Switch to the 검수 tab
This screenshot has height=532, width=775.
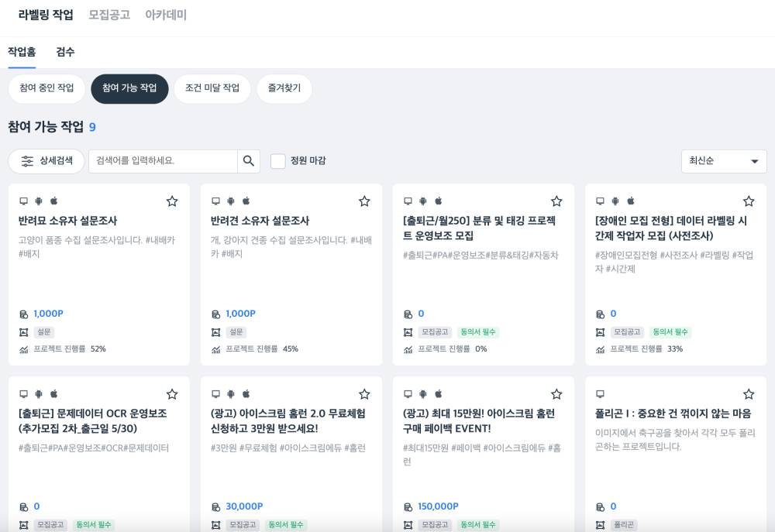click(66, 52)
